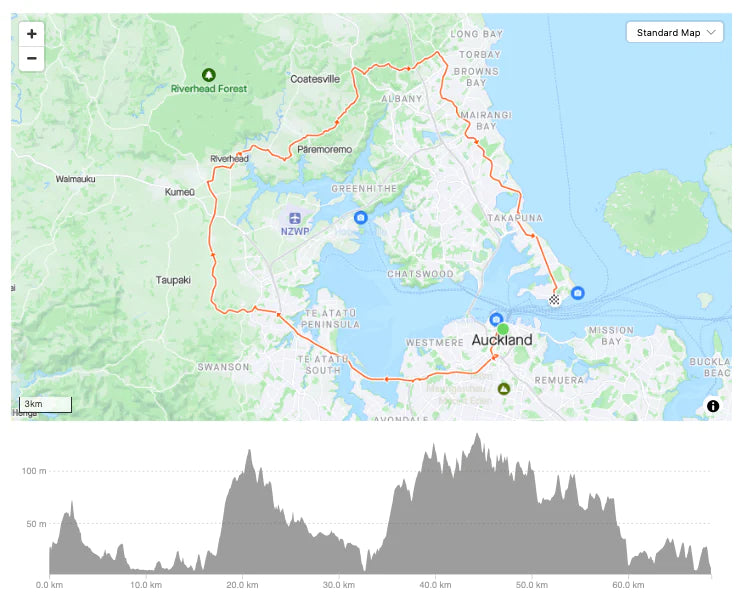
Task: Click the 3km map scale bar
Action: coord(45,404)
